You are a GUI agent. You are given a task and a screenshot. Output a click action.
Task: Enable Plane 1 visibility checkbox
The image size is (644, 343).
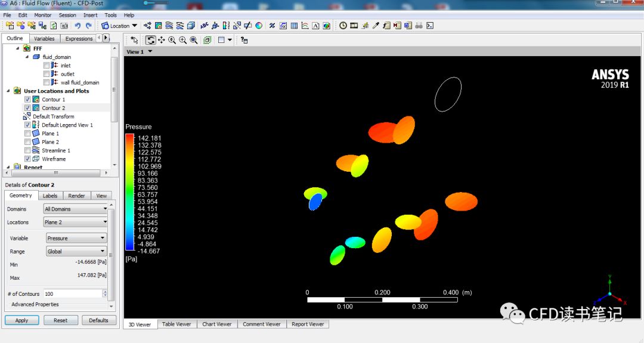(27, 134)
